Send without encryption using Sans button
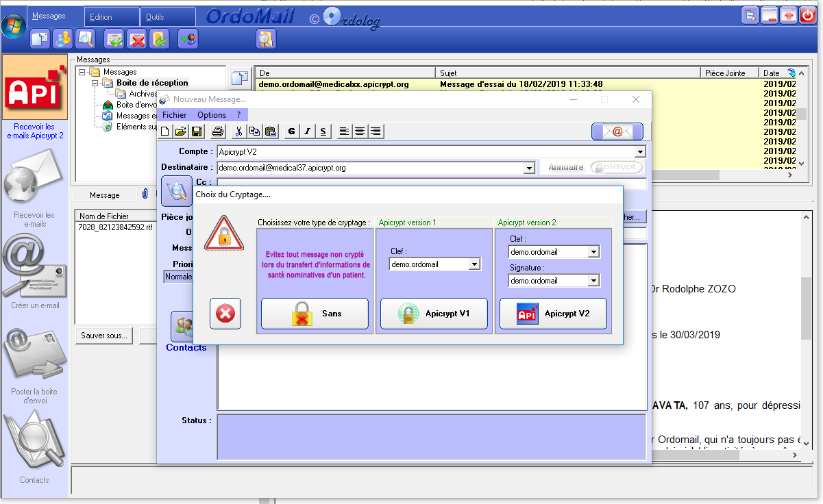Image resolution: width=823 pixels, height=504 pixels. click(x=315, y=314)
